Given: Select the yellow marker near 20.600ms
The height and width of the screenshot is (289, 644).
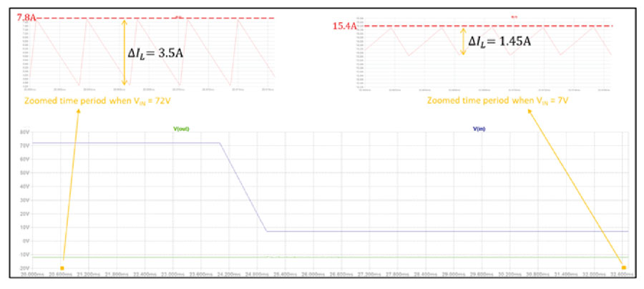Looking at the screenshot, I should pyautogui.click(x=62, y=268).
